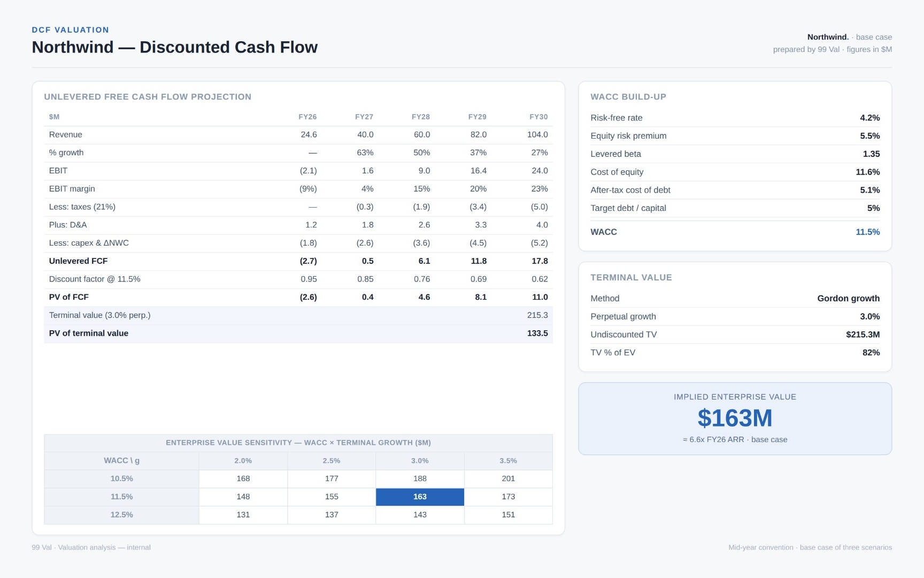Screen dimensions: 924x578
Task: Click sensitivity cell 155
Action: 332,497
